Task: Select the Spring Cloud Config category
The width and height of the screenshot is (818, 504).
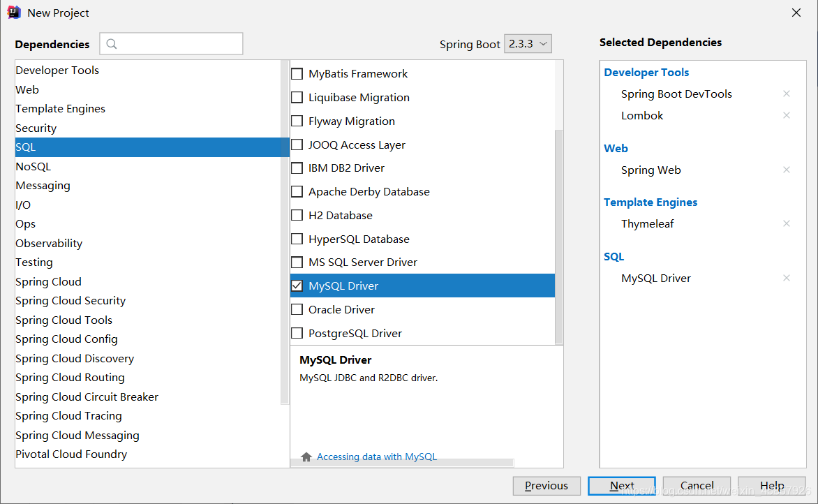Action: click(x=148, y=339)
